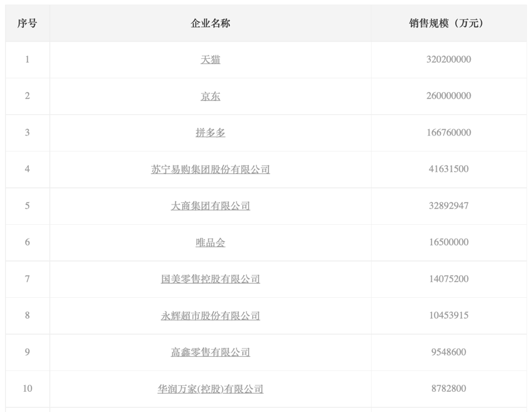Open the 国美零售控股有限公司 link
This screenshot has width=532, height=412.
pos(210,279)
